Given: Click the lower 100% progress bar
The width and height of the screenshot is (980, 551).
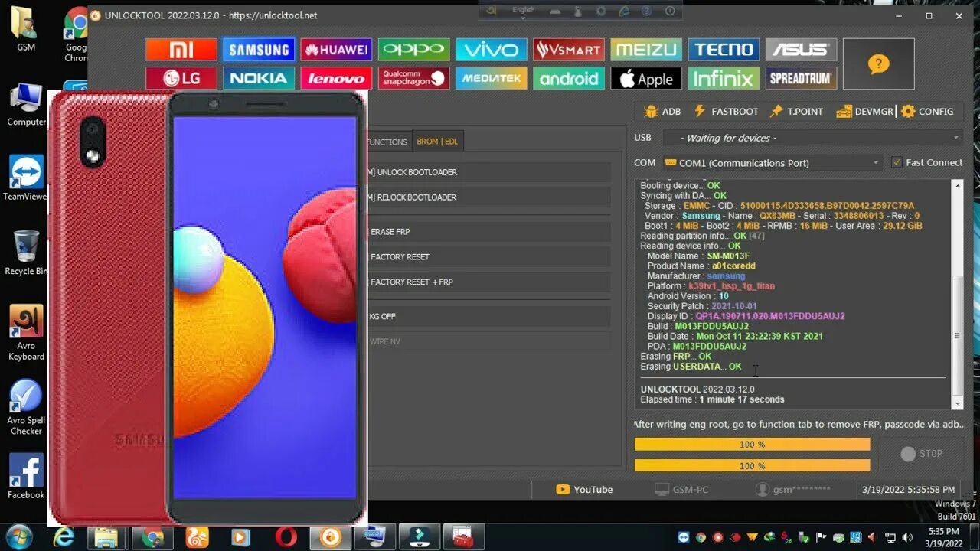Looking at the screenshot, I should click(753, 465).
